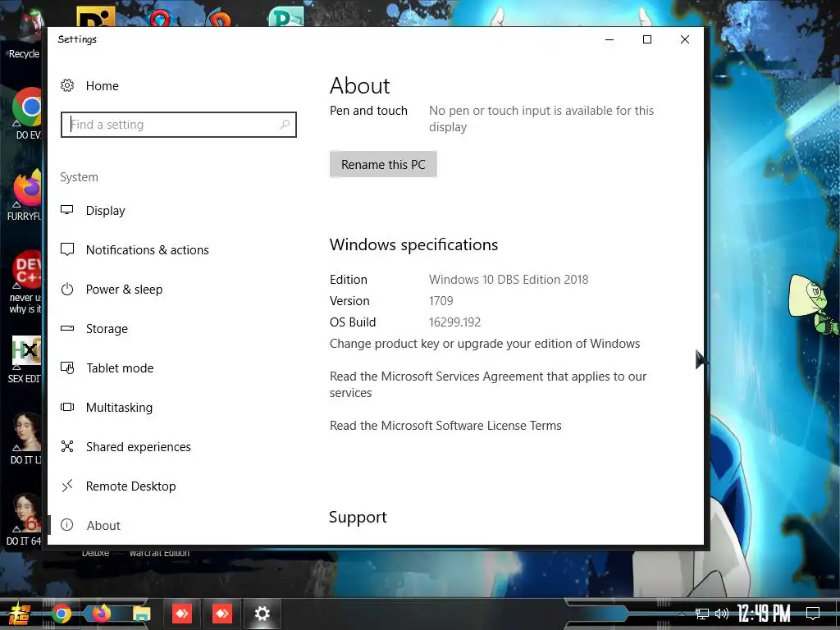Open Settings Home gear icon
Screen dimensions: 840x630
click(67, 85)
